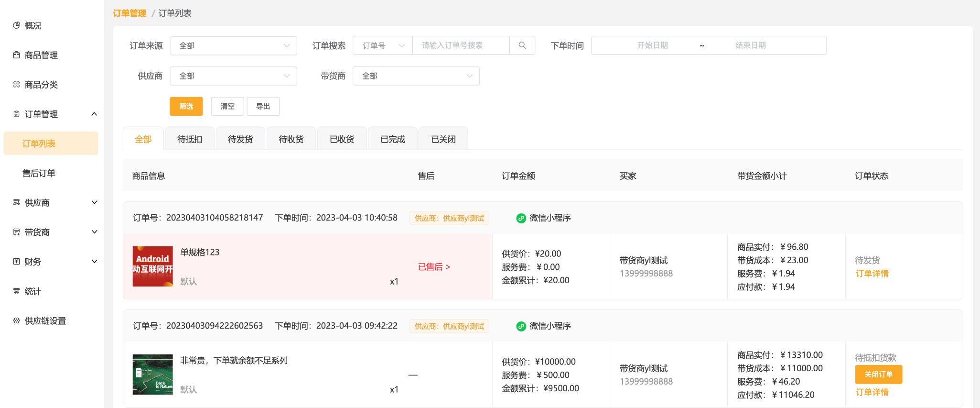Click the 概况 overview icon in sidebar
The width and height of the screenshot is (980, 408).
tap(16, 25)
